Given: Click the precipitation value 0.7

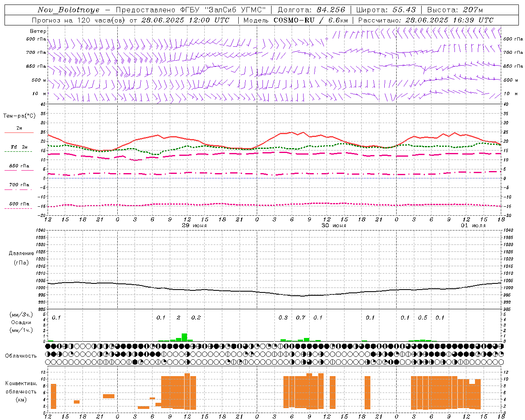Looking at the screenshot, I should point(301,317).
